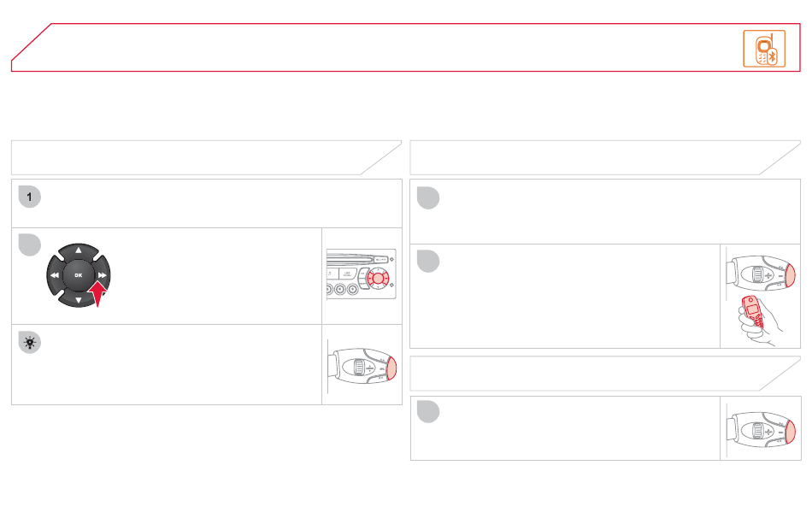Click the OK button on the directional pad

click(x=78, y=275)
